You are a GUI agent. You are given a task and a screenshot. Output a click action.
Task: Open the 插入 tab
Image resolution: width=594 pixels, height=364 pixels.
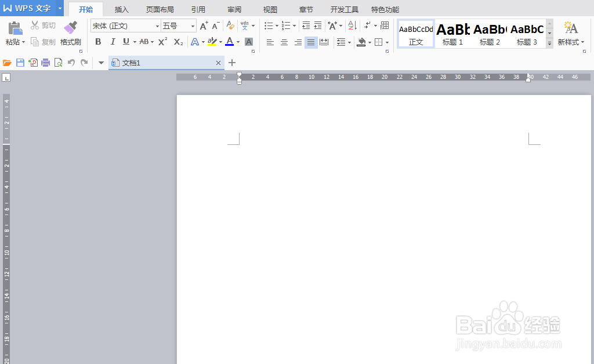tap(122, 9)
